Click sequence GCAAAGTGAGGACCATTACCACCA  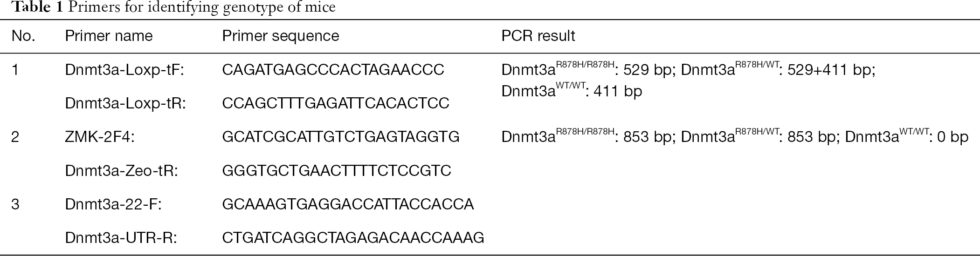[x=348, y=204]
